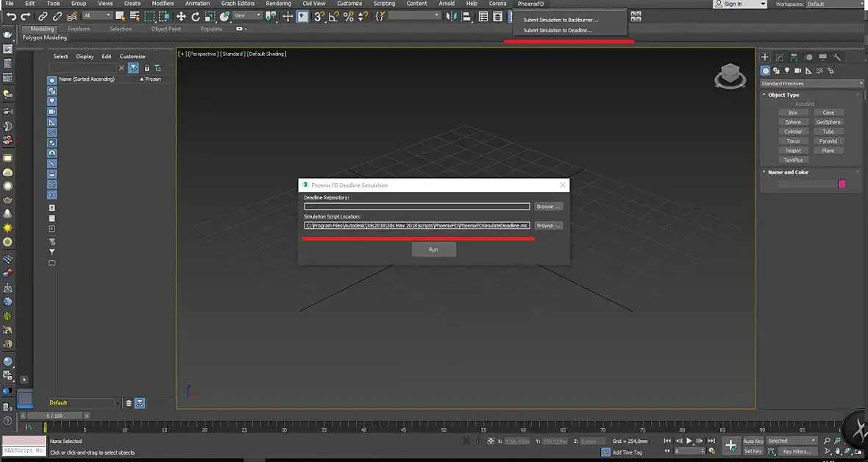Click the Play Animation button
The width and height of the screenshot is (868, 462).
pyautogui.click(x=689, y=441)
